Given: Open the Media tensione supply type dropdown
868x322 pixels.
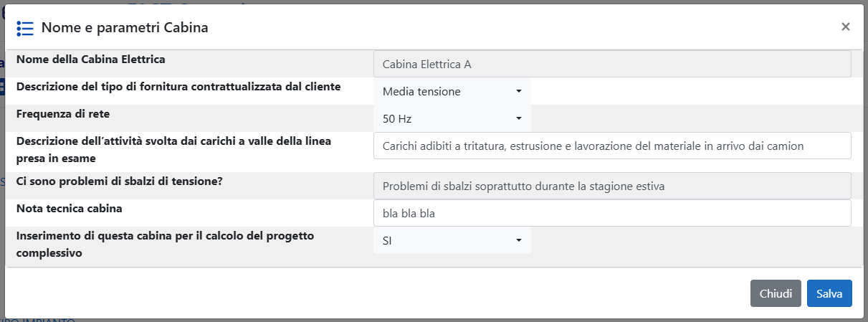Looking at the screenshot, I should coord(452,92).
